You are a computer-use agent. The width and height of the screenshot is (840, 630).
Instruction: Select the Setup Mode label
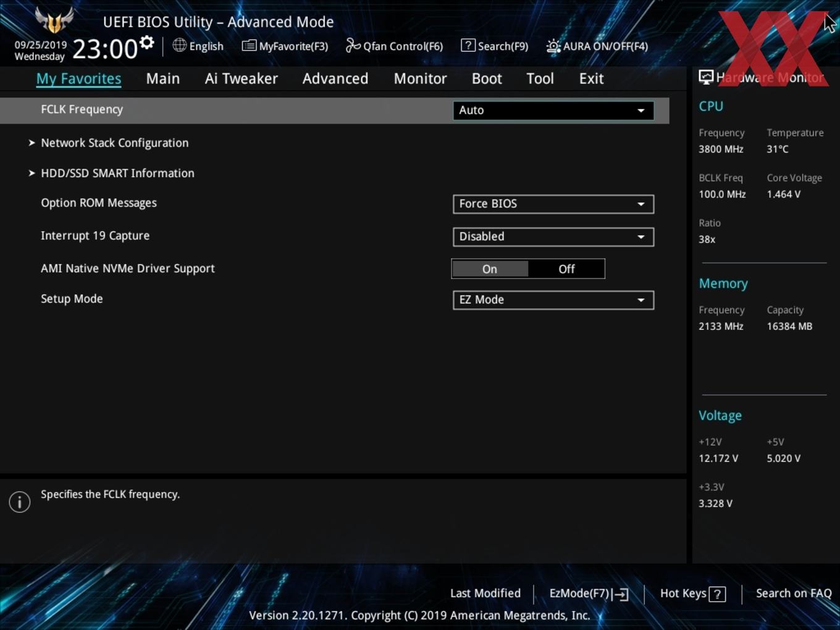72,298
